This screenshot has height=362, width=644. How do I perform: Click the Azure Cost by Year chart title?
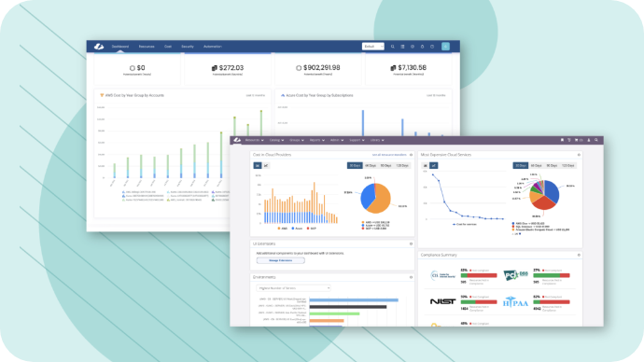319,95
